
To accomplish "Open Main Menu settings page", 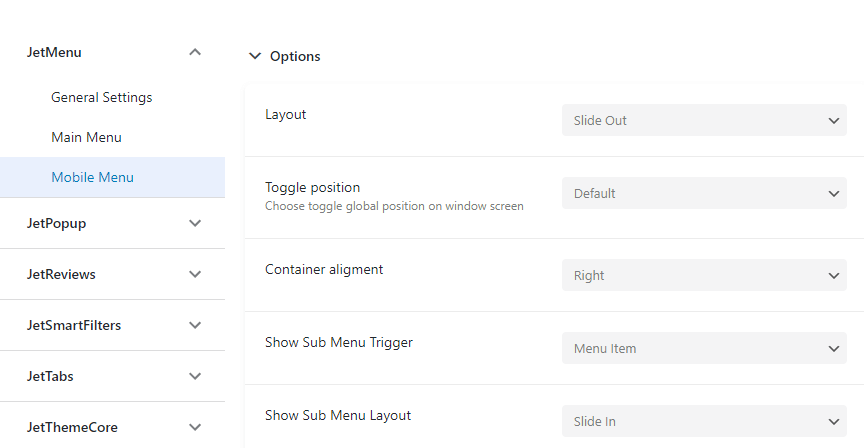I will pyautogui.click(x=86, y=137).
